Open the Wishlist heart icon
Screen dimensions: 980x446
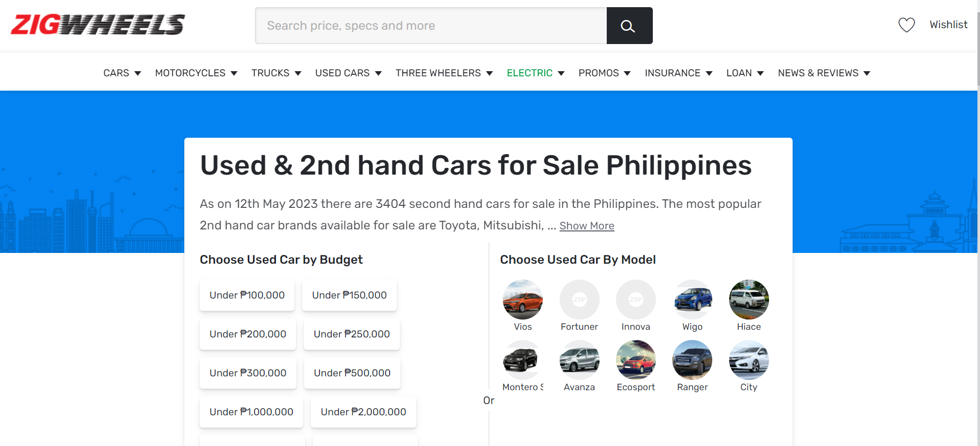click(x=906, y=24)
